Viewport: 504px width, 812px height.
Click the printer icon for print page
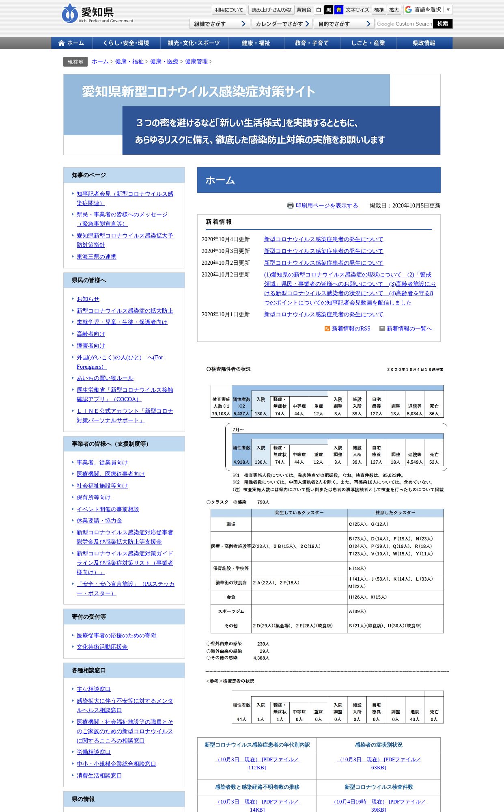point(290,205)
